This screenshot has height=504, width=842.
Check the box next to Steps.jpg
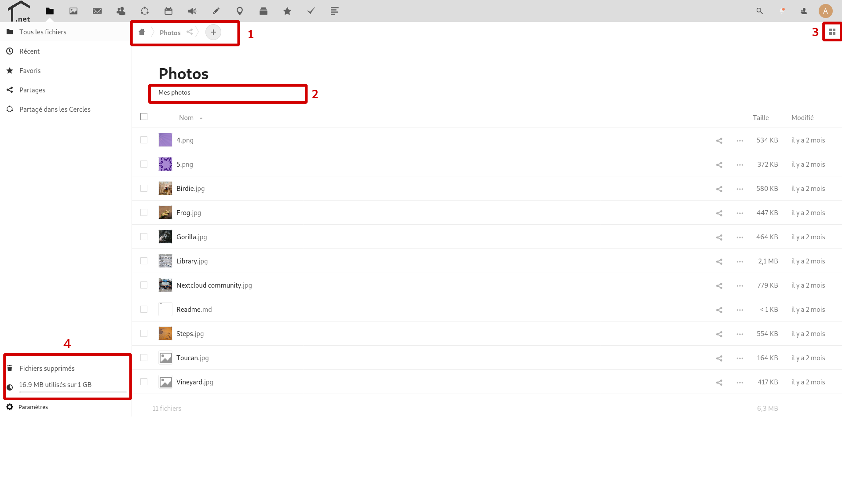tap(144, 333)
